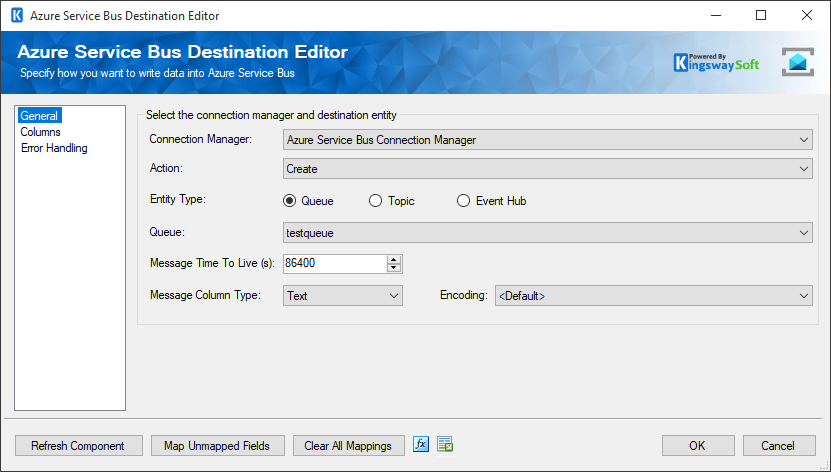Click the KingswaySoft logo in the banner
Viewport: 831px width, 472px height.
tap(717, 63)
